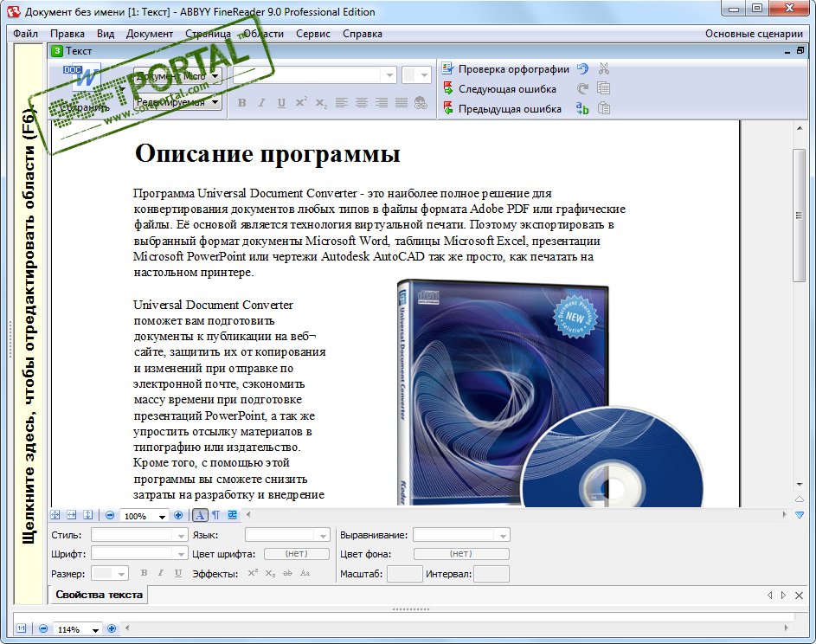Click the Cut scissors icon

(604, 68)
